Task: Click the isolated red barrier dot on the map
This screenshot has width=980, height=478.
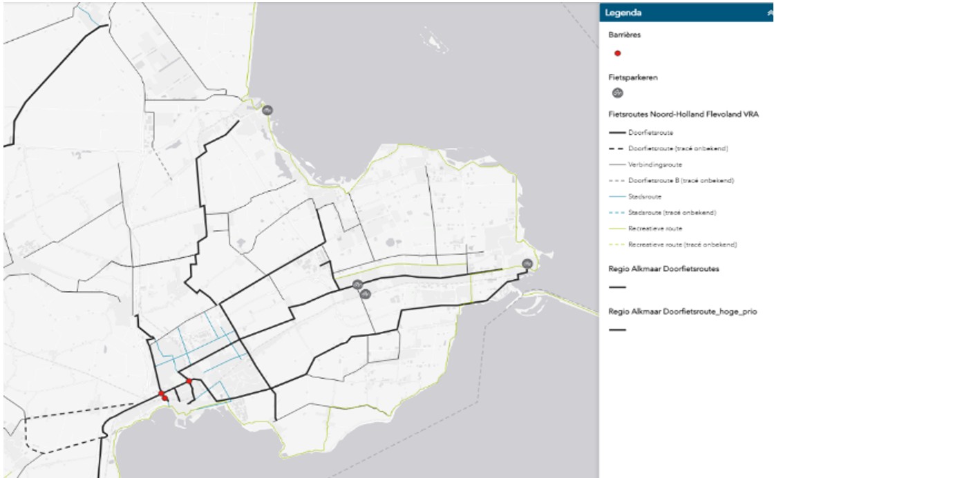Action: coord(189,381)
